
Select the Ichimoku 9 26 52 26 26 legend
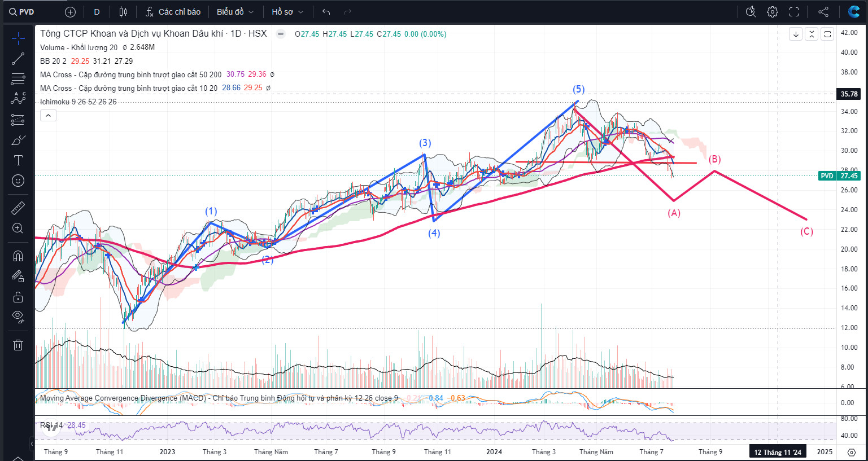tap(78, 102)
